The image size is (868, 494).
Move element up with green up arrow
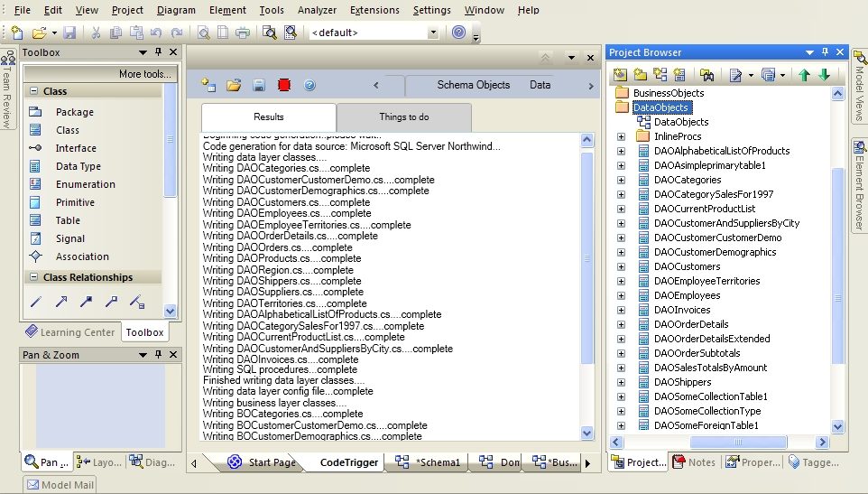[804, 75]
